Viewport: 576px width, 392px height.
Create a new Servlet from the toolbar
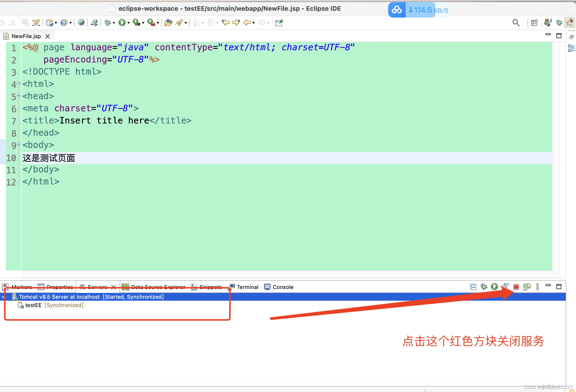click(64, 22)
